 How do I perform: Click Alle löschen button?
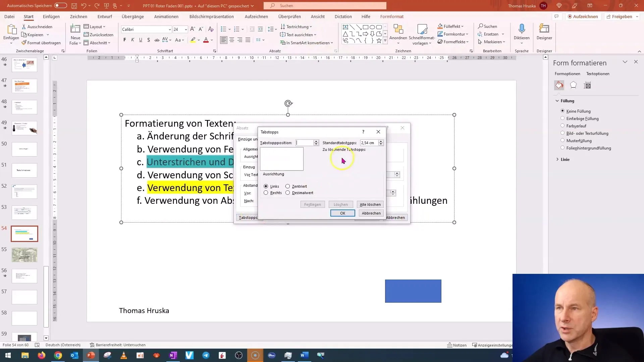pos(370,204)
